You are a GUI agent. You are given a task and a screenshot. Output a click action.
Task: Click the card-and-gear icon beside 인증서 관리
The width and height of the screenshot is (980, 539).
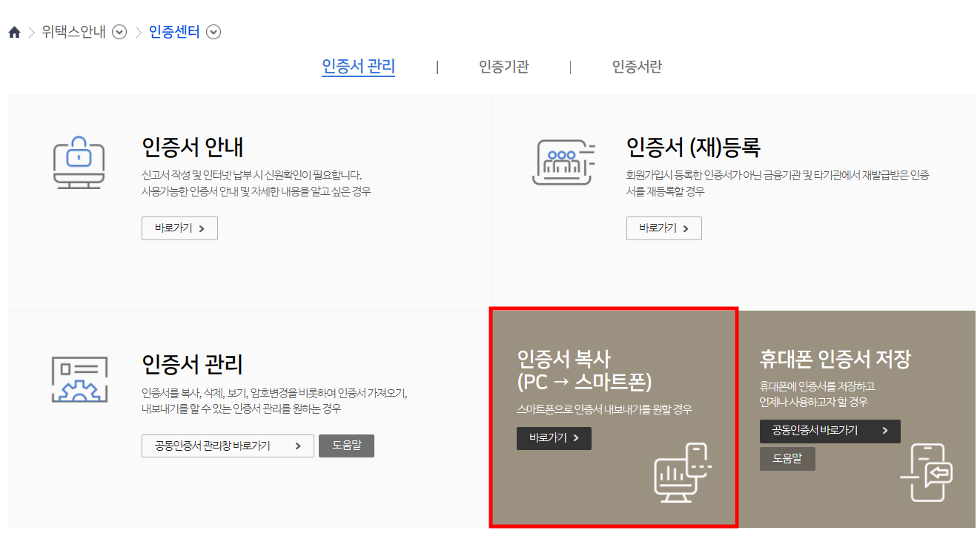pos(79,380)
